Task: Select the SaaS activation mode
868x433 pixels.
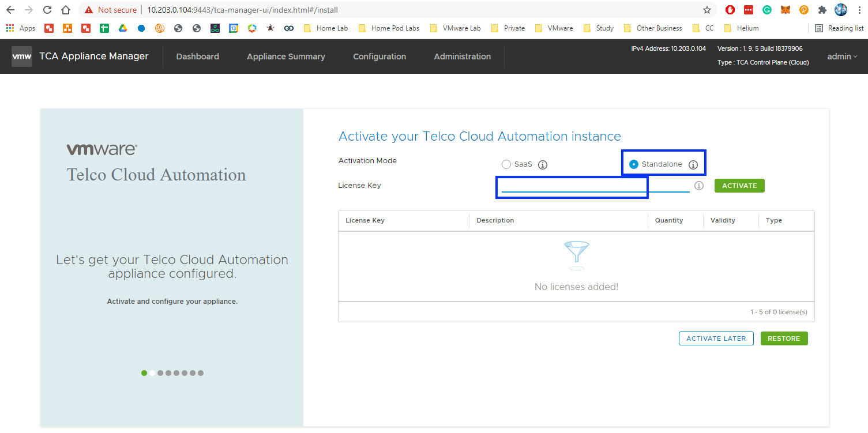Action: (506, 164)
